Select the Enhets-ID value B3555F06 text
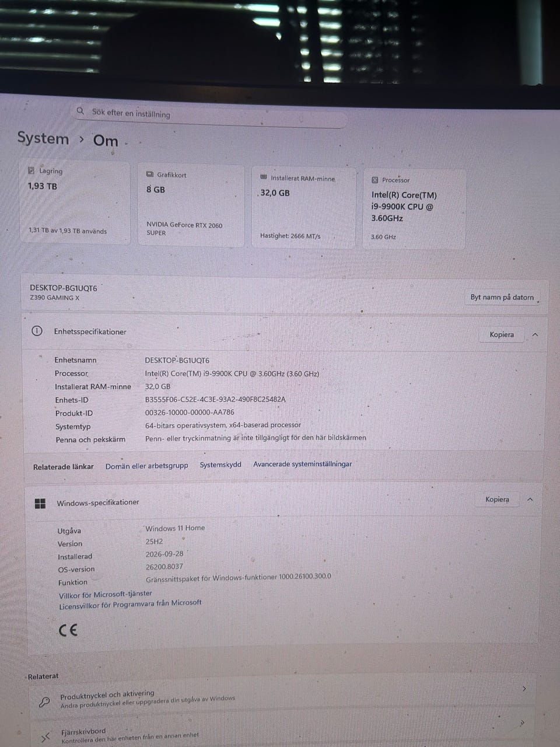The image size is (560, 747). click(x=215, y=399)
